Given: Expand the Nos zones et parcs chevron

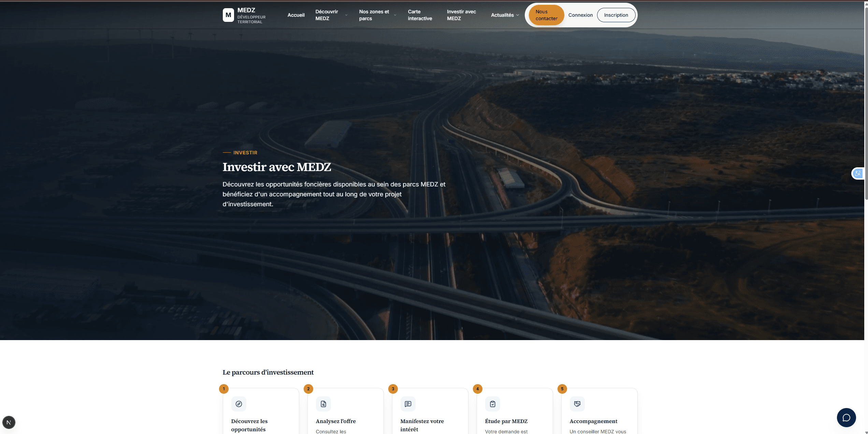Looking at the screenshot, I should pos(395,15).
